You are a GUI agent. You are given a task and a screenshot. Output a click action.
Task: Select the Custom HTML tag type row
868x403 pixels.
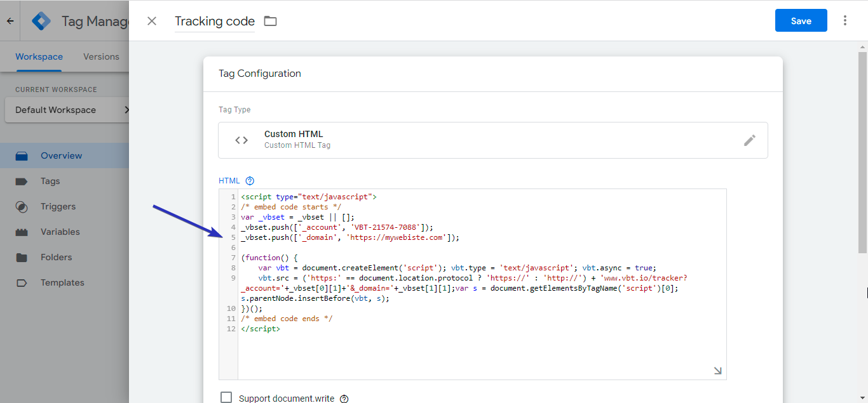492,140
